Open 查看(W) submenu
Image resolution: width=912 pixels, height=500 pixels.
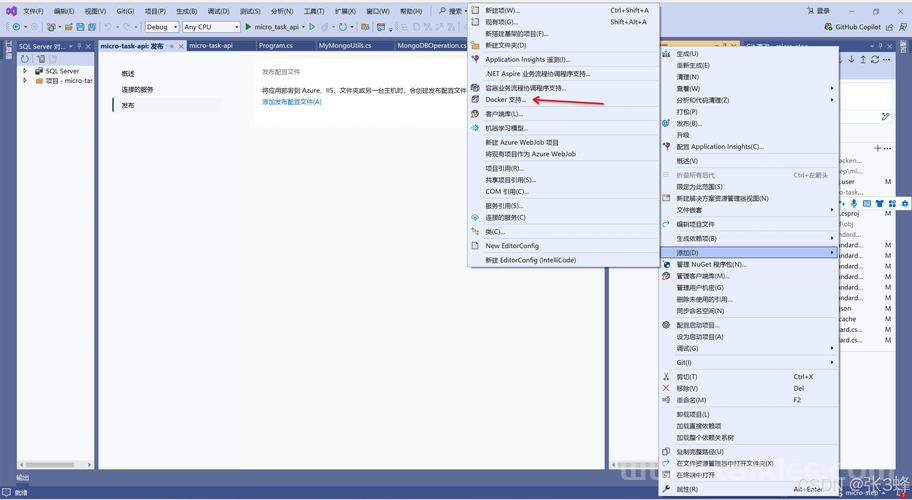point(749,88)
